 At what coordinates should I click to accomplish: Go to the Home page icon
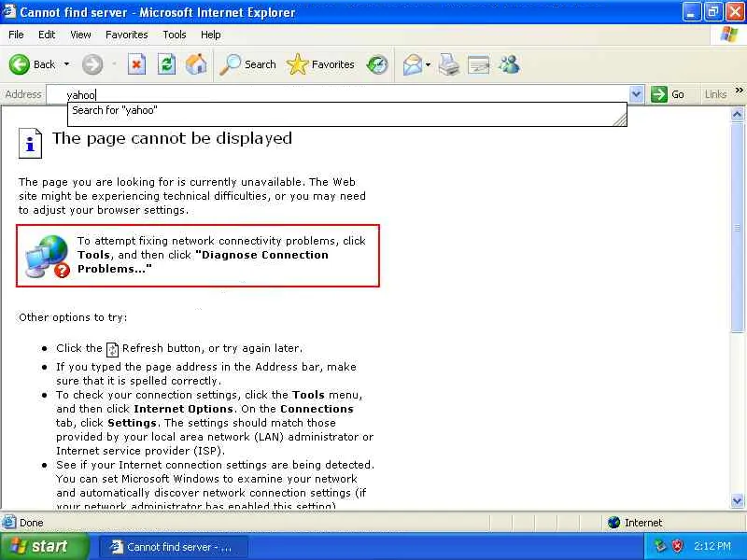tap(196, 64)
